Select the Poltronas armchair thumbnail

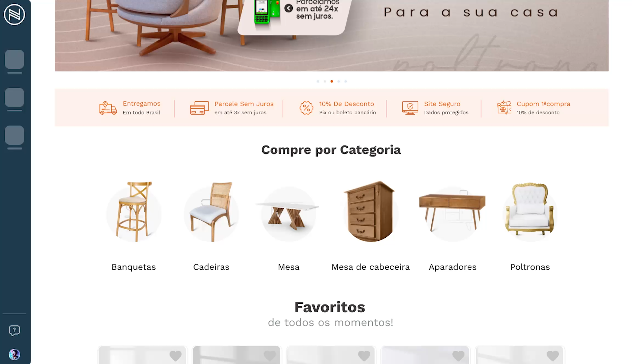(530, 211)
